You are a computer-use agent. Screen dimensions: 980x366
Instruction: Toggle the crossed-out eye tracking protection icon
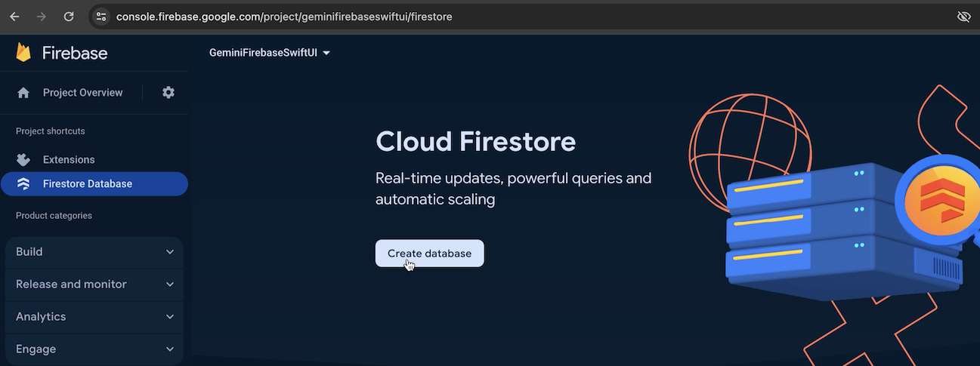coord(963,16)
